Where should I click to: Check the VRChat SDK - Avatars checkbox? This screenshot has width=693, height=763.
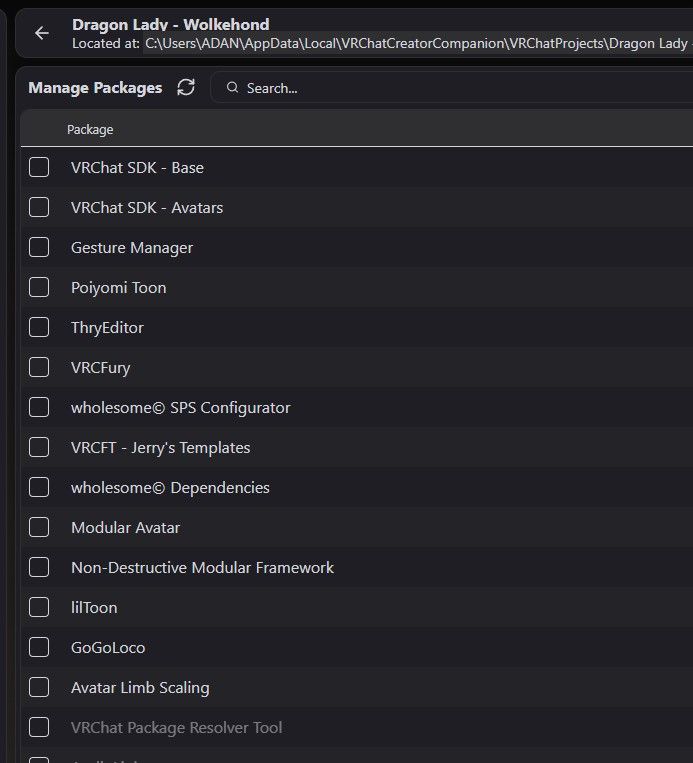point(39,207)
